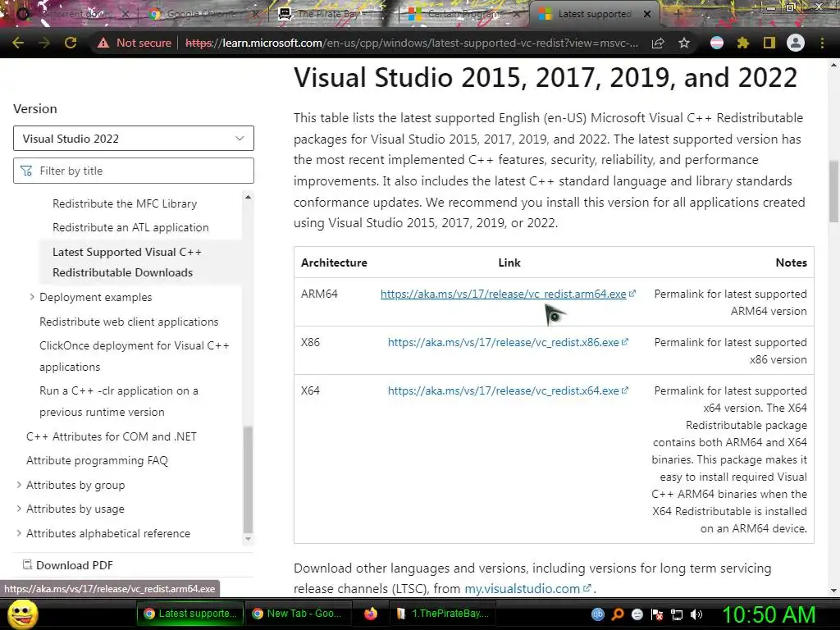Open the Visual Studio 2022 version dropdown
840x630 pixels.
(x=134, y=139)
